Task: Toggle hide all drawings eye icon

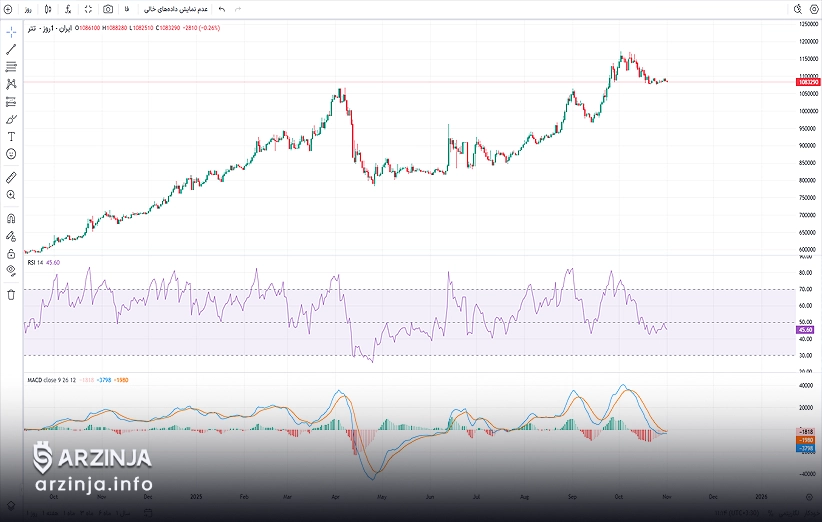Action: click(x=11, y=270)
